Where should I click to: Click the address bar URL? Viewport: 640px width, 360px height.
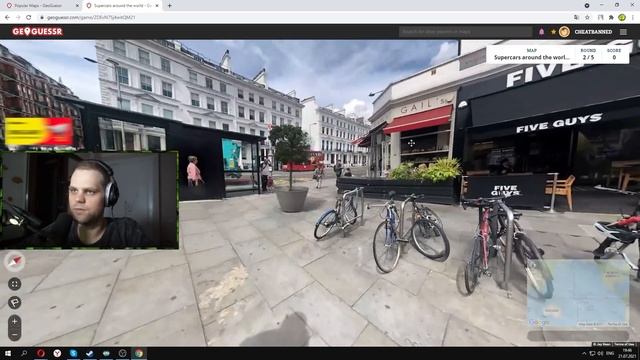click(x=91, y=18)
